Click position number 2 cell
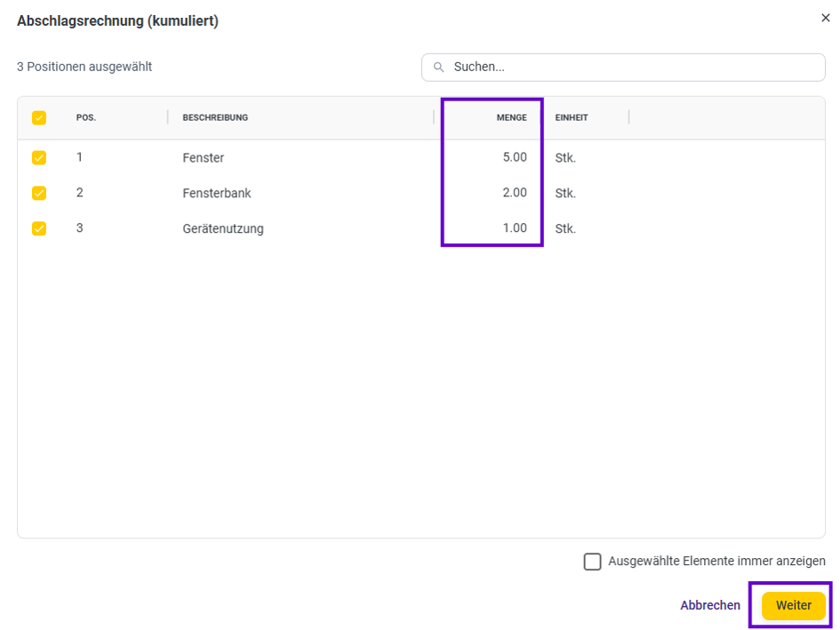Viewport: 840px width, 630px height. tap(80, 193)
